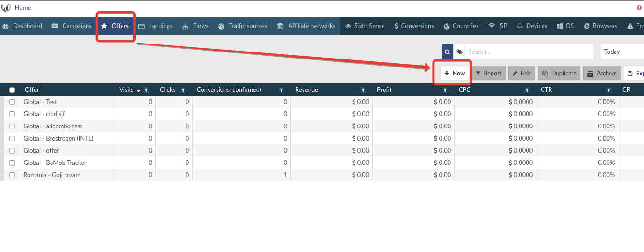644x252 pixels.
Task: Check the Global - Test row checkbox
Action: tap(12, 102)
